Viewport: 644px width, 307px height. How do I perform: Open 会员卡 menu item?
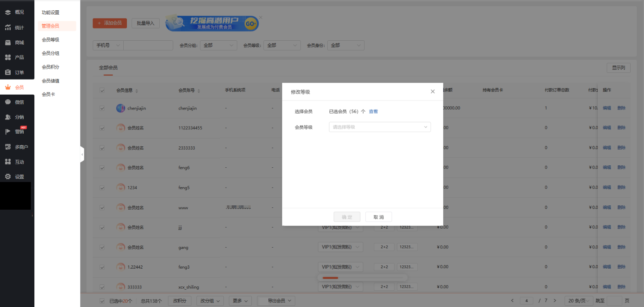[48, 94]
